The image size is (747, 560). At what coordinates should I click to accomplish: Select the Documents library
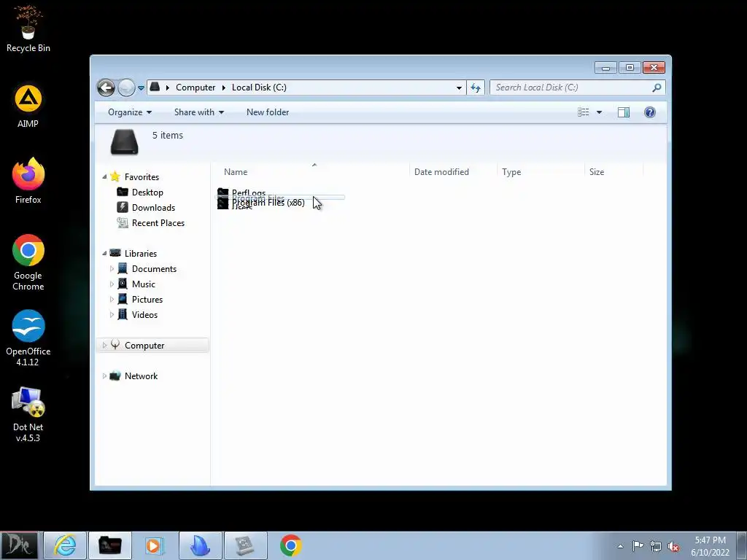coord(154,269)
